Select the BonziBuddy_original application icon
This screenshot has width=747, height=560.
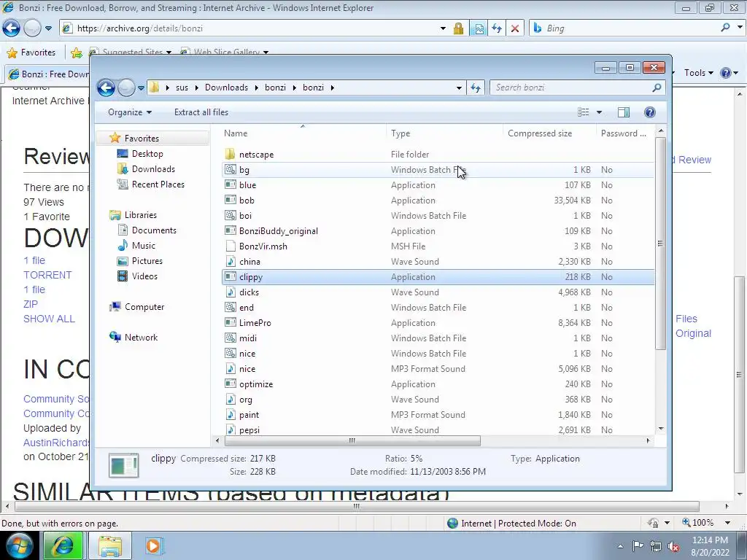[x=230, y=231]
